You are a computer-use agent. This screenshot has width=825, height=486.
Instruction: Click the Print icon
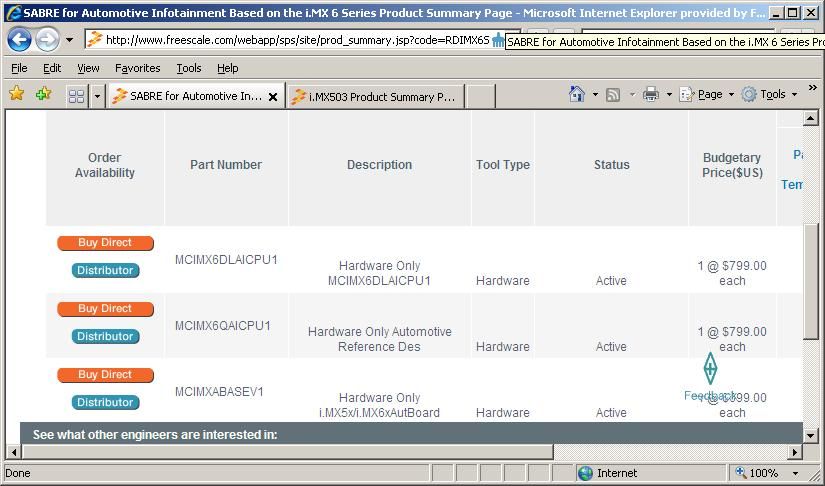coord(651,94)
